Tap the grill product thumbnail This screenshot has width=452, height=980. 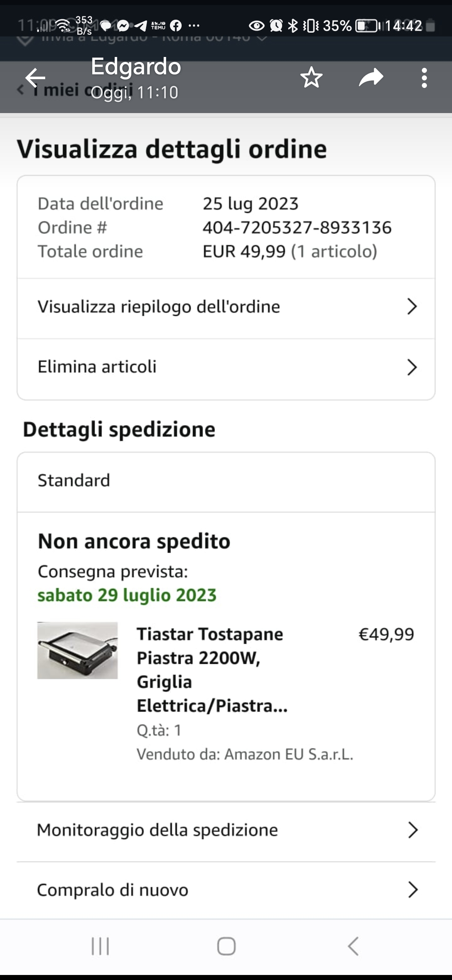(x=77, y=650)
